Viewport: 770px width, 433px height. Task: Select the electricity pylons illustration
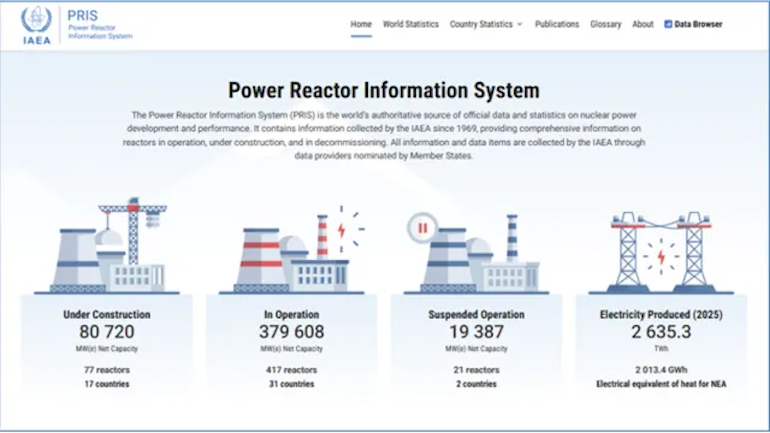coord(661,253)
